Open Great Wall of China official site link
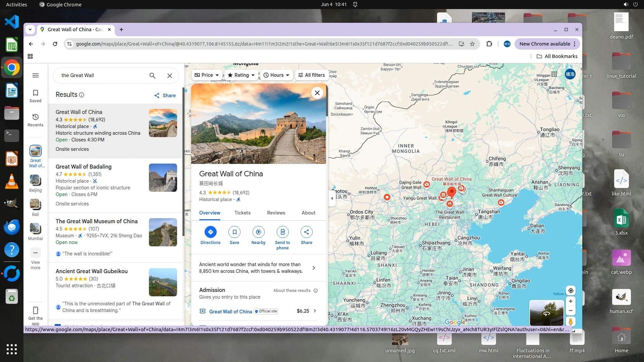644x362 pixels. coord(230,311)
